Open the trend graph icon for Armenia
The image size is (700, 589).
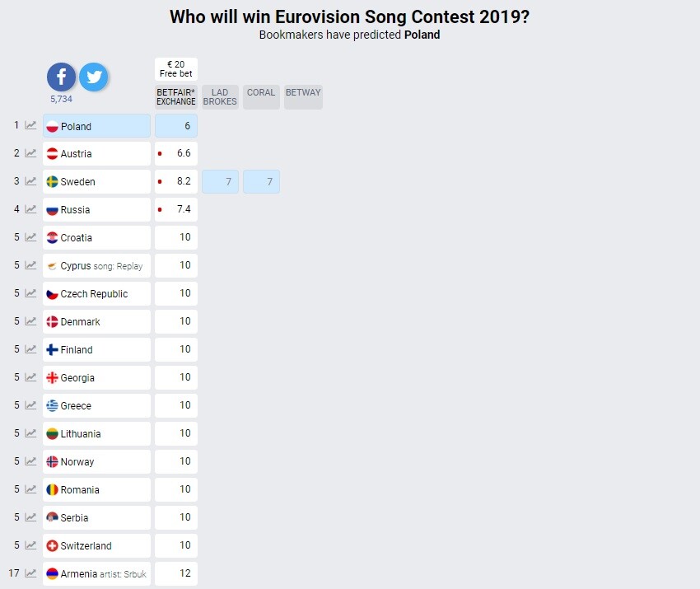[x=30, y=573]
